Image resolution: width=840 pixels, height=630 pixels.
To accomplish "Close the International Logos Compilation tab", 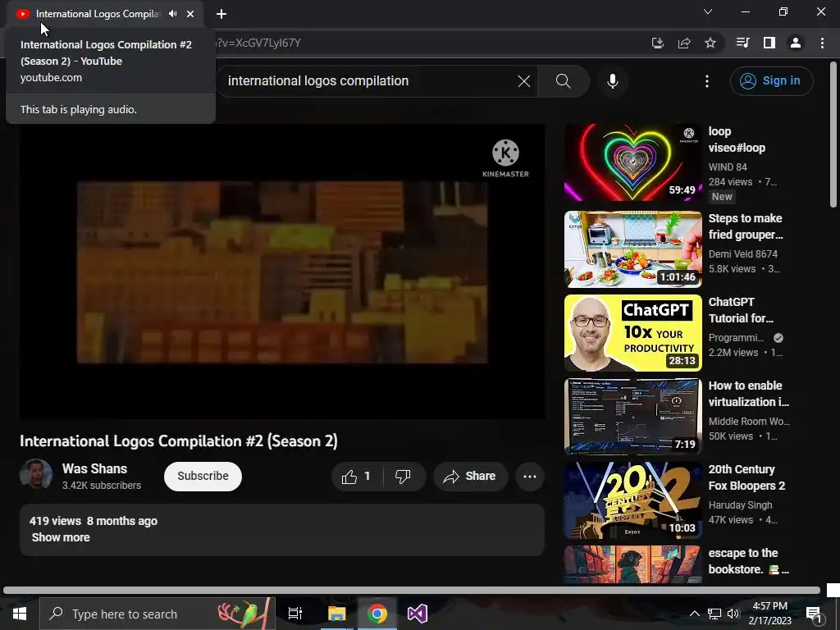I will 190,14.
